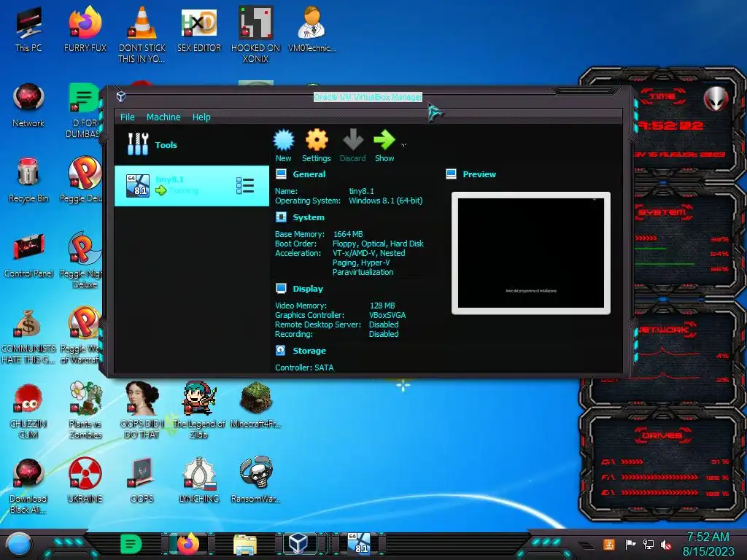Select the VMOTechnic desktop icon
Image resolution: width=747 pixels, height=560 pixels.
(312, 28)
